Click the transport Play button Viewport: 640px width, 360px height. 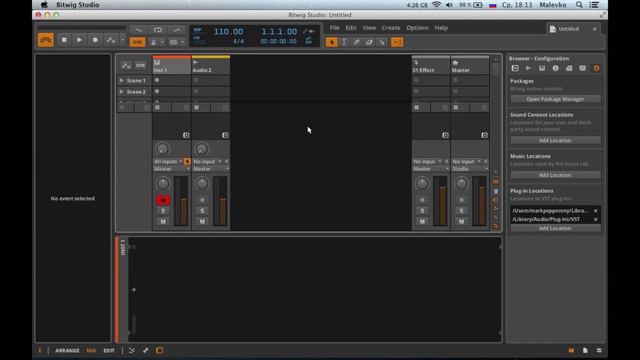[x=79, y=40]
